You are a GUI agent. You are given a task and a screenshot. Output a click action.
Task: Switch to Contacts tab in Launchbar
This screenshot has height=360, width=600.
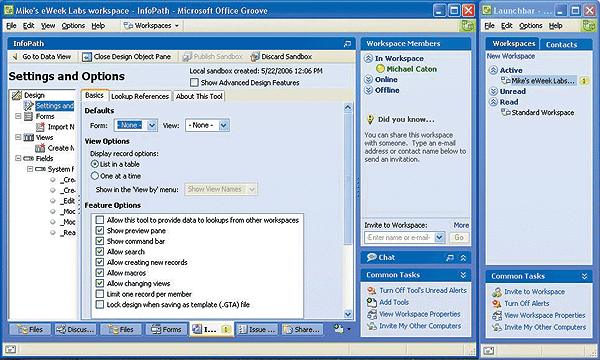561,44
